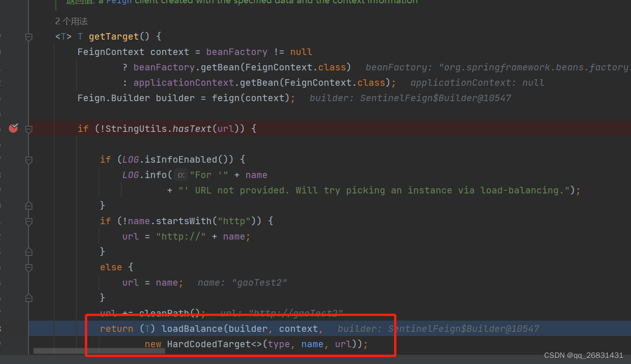
Task: Click the 'LOG.info' call
Action: pyautogui.click(x=145, y=175)
